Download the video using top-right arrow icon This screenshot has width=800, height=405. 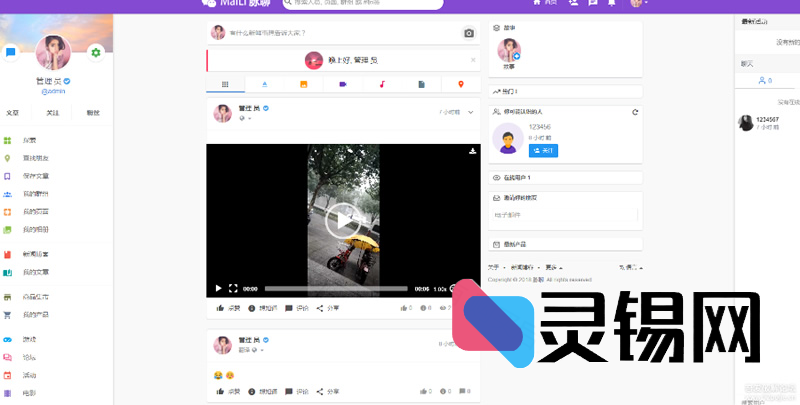point(471,152)
